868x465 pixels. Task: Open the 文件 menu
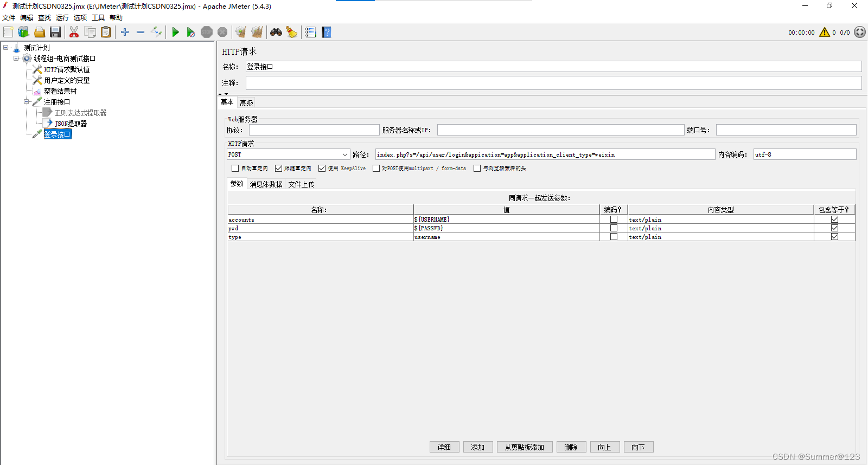(9, 18)
